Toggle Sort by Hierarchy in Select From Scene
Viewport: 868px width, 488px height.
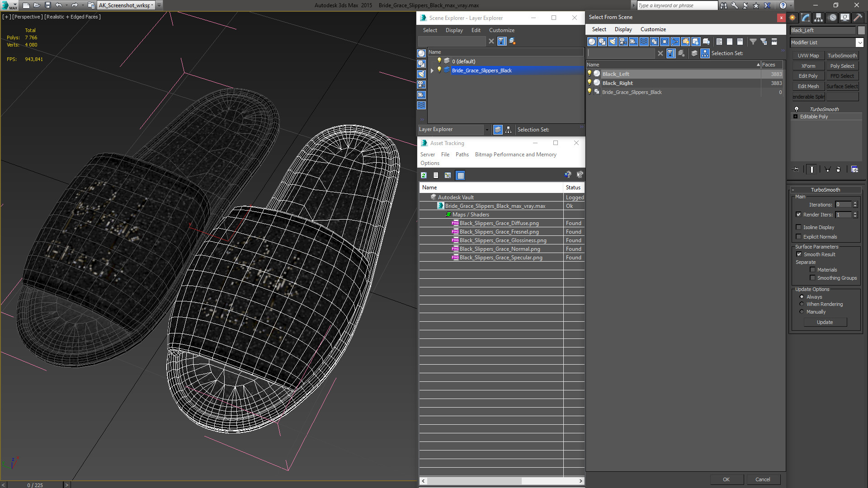(x=705, y=53)
